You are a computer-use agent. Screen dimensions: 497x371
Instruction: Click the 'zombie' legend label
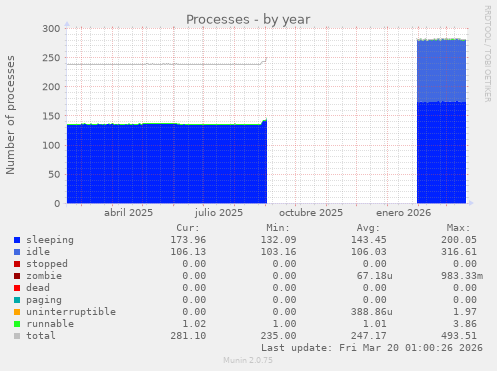tap(44, 276)
